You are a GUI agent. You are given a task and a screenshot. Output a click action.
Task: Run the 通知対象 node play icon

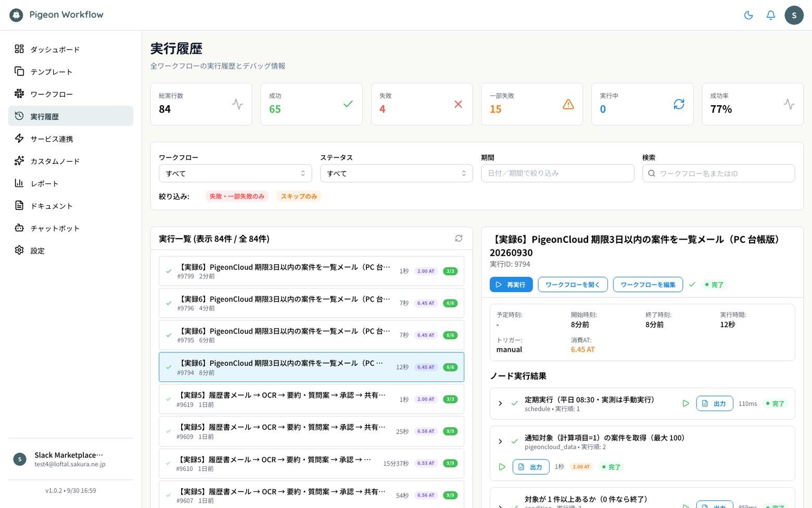[502, 467]
